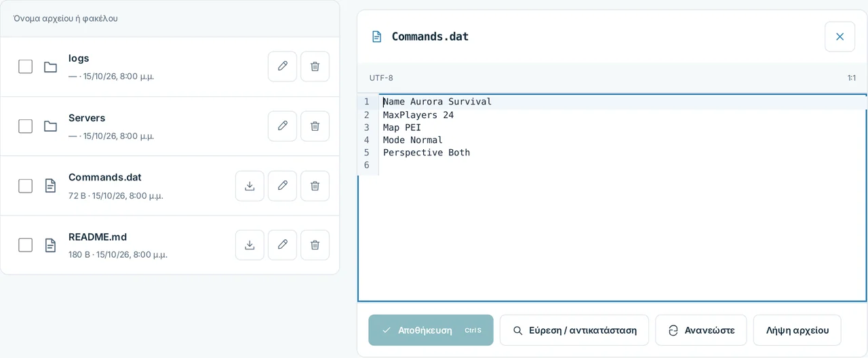This screenshot has height=358, width=868.
Task: Rename the logs folder with pencil icon
Action: pyautogui.click(x=282, y=66)
